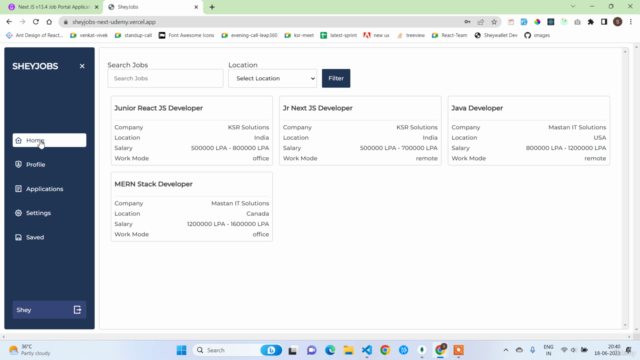Click the Settings gear icon in the sidebar

pyautogui.click(x=18, y=213)
